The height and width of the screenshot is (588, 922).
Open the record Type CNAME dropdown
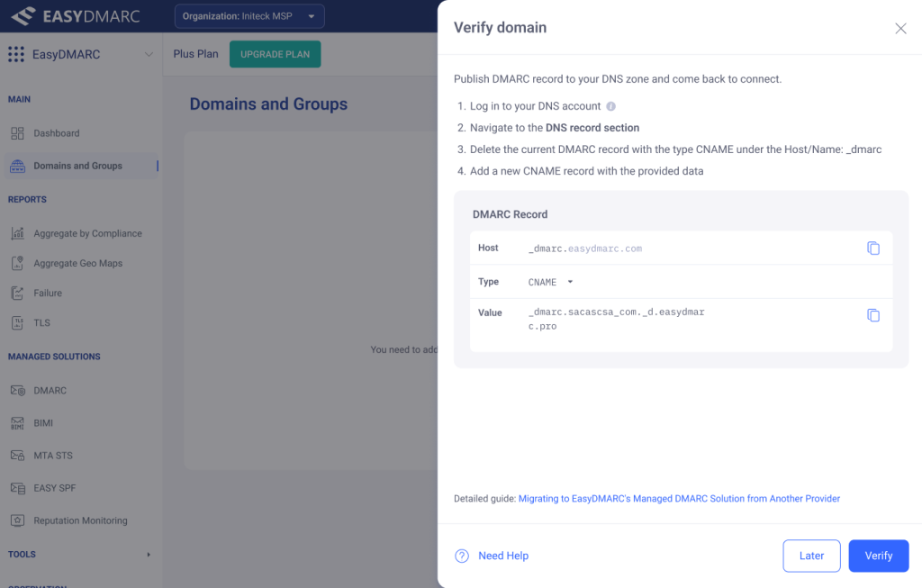tap(570, 282)
